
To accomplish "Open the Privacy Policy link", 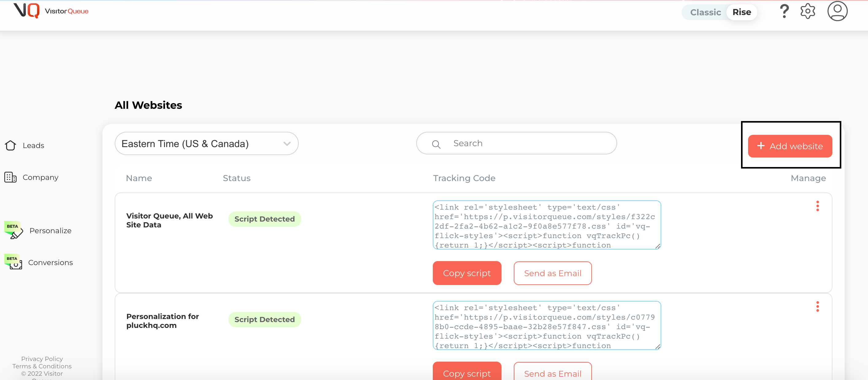I will pyautogui.click(x=42, y=359).
